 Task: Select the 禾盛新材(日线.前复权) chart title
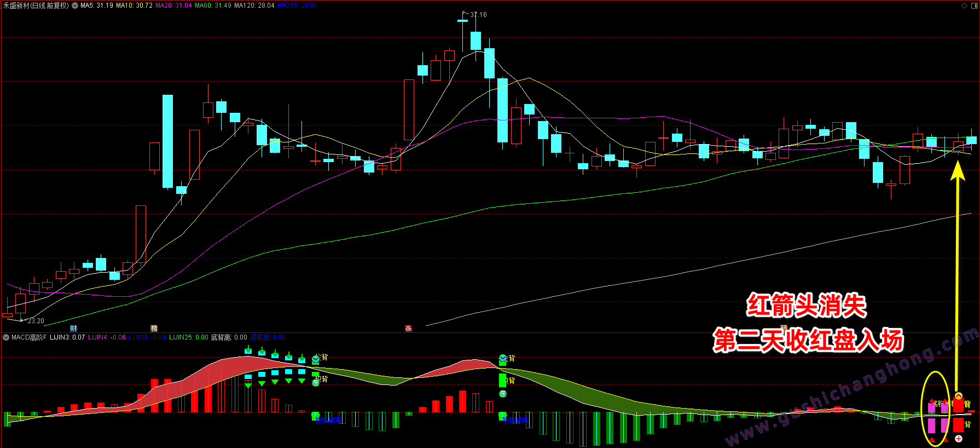coord(36,5)
